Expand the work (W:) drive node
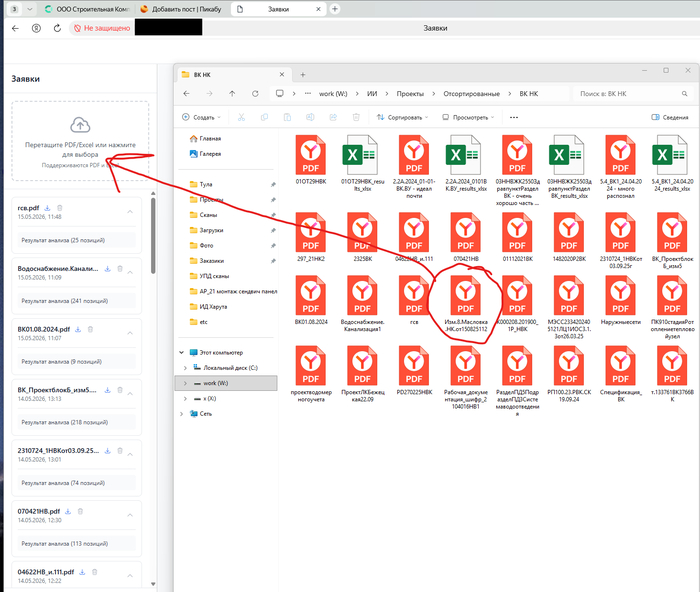 pyautogui.click(x=185, y=384)
